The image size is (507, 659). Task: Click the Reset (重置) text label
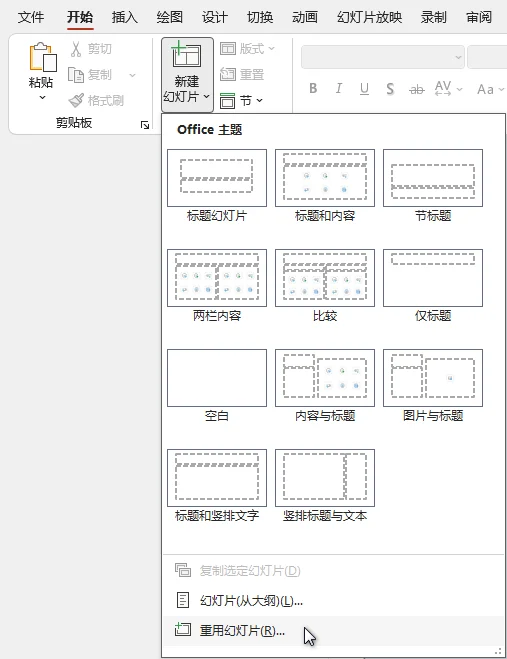[252, 74]
